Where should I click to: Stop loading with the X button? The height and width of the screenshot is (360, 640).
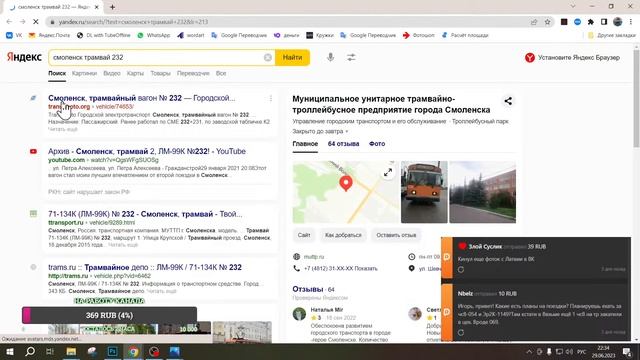(36, 22)
